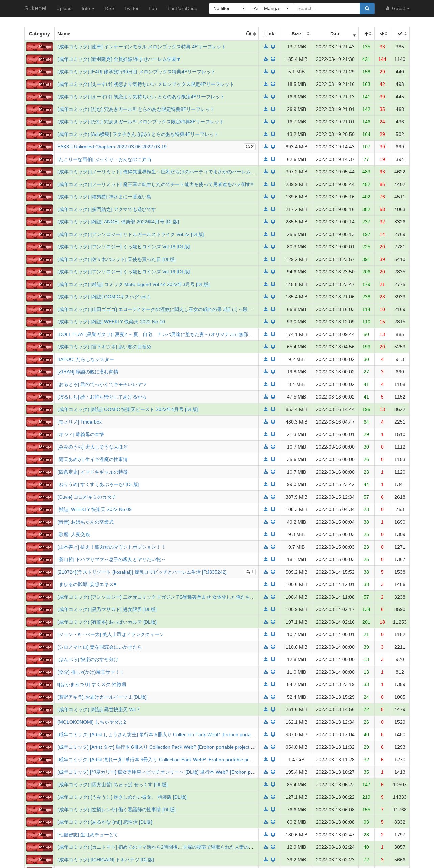Click Manga category icon in [ZIRAN] row
This screenshot has height=868, width=434.
pos(40,372)
